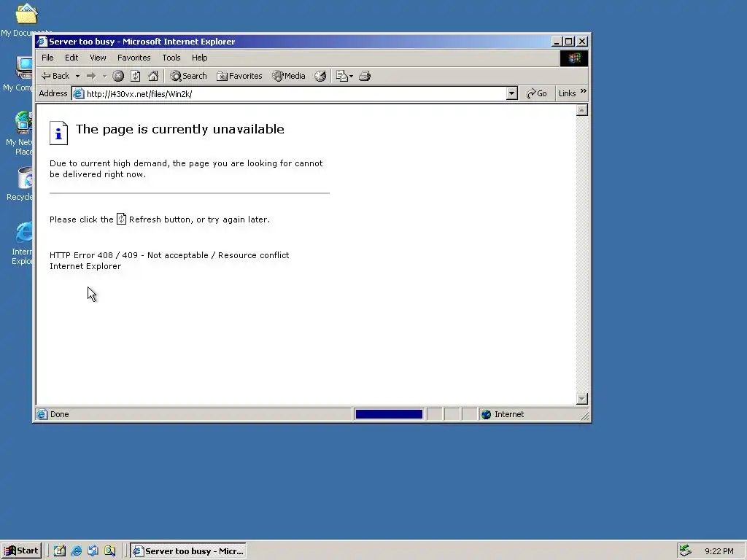This screenshot has height=560, width=747.
Task: Show the History pane icon
Action: click(320, 76)
